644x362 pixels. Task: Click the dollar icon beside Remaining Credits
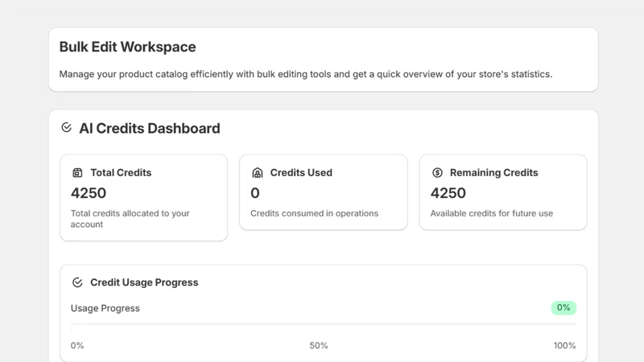coord(437,173)
